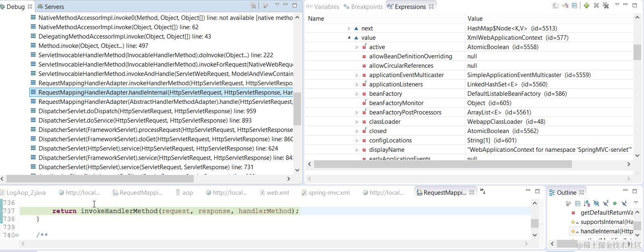The height and width of the screenshot is (252, 644).
Task: Switch to the Servers tab
Action: coord(51,6)
